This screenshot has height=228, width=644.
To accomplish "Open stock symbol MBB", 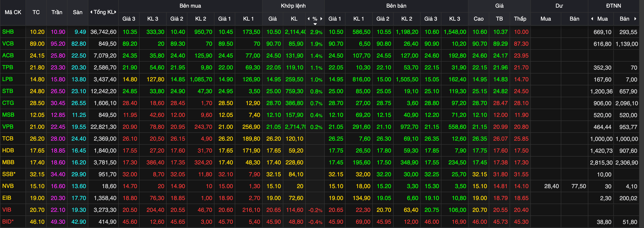I will point(8,162).
